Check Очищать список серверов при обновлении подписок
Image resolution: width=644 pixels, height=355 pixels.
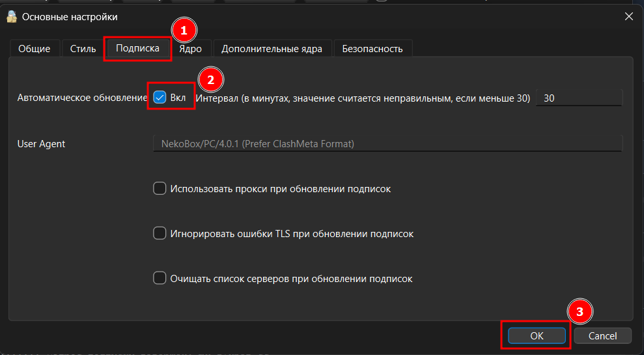160,278
